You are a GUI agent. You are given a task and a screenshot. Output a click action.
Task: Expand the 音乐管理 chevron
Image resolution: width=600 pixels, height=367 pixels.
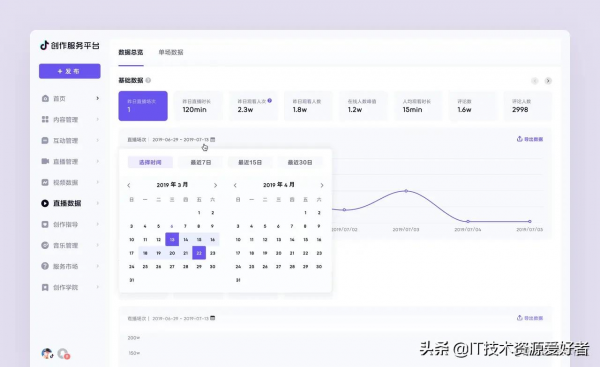[x=98, y=245]
